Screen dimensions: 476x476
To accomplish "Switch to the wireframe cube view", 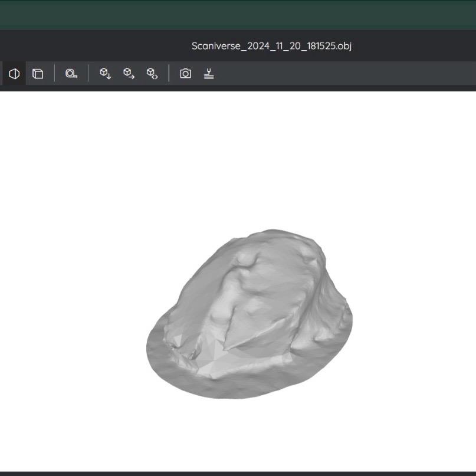I will tap(38, 73).
